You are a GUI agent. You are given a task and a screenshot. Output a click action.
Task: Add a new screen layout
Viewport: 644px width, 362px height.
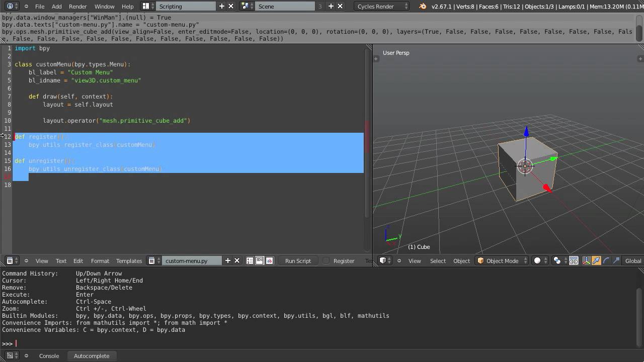pos(221,6)
